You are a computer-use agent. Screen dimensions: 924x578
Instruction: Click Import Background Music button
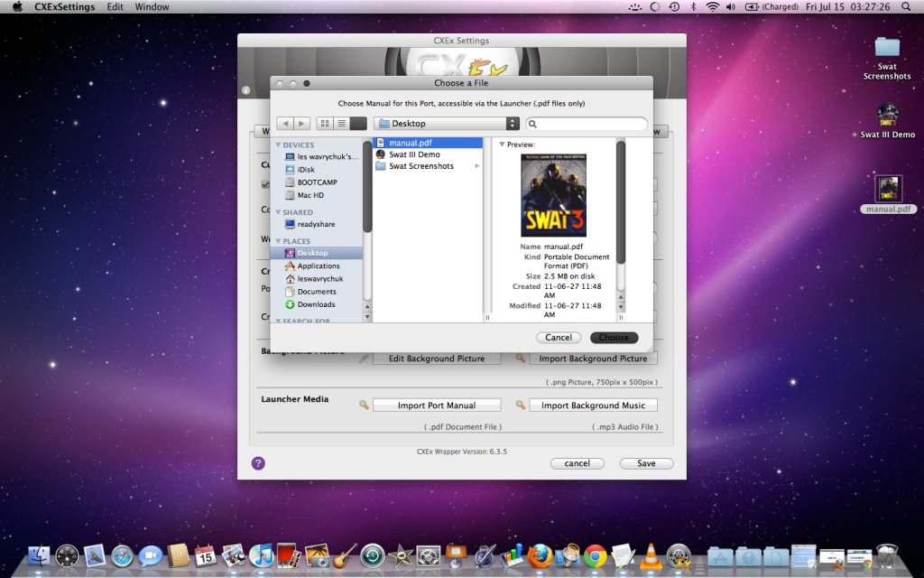click(593, 406)
